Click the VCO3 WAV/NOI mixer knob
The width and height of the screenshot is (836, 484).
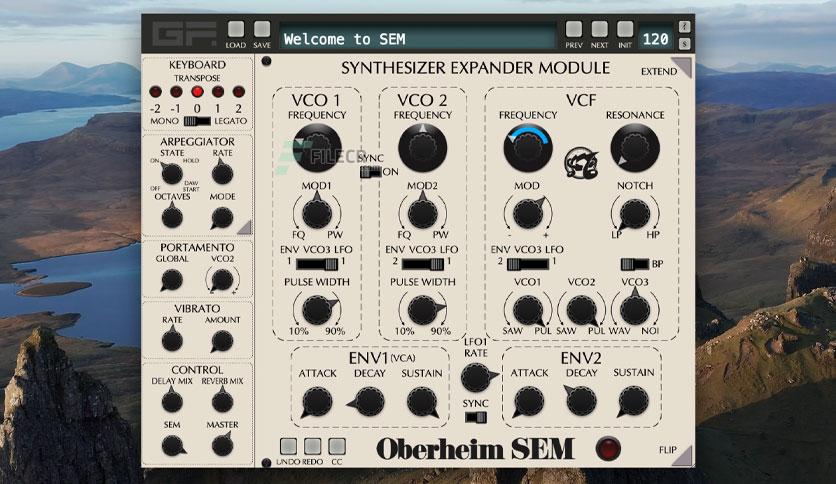tap(634, 310)
